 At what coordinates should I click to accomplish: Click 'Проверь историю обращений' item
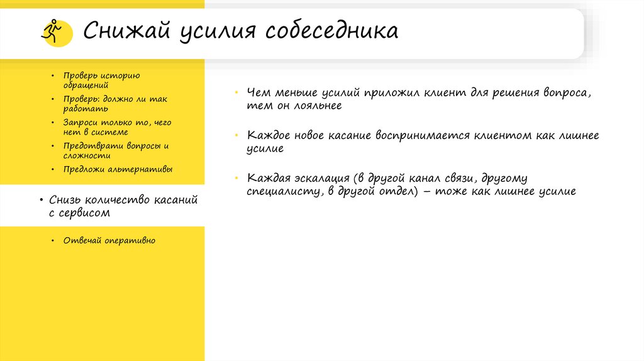101,80
